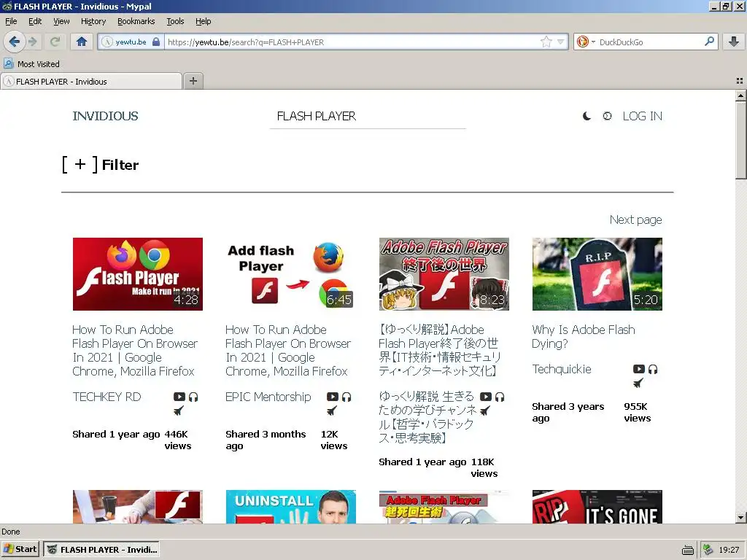Viewport: 747px width, 560px height.
Task: Open Tools menu
Action: point(175,21)
